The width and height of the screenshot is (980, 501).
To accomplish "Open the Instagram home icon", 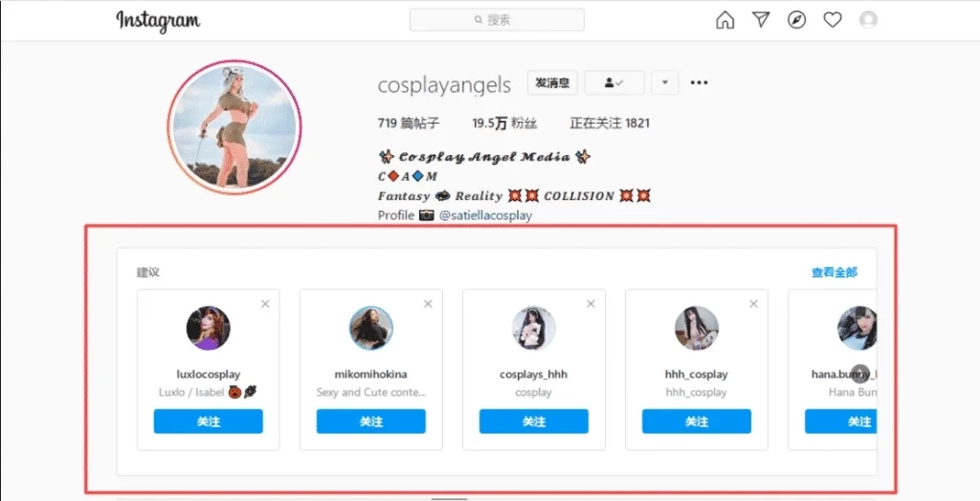I will tap(725, 20).
